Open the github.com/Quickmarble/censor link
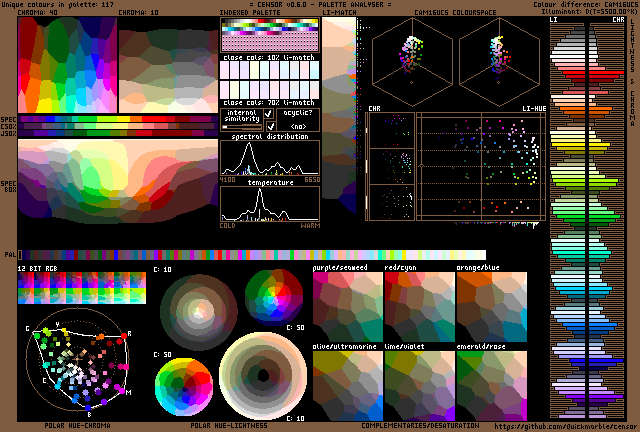 click(565, 427)
